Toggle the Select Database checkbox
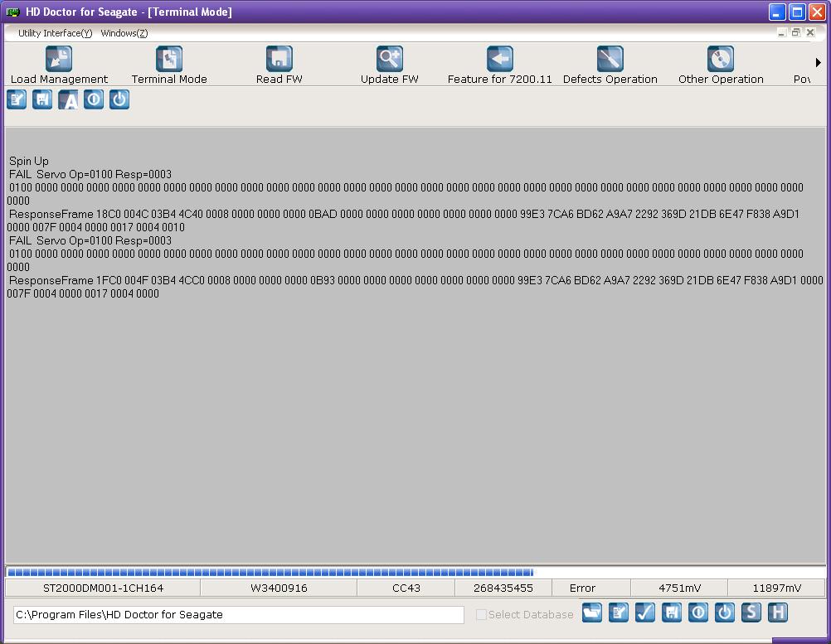This screenshot has height=644, width=831. 481,614
